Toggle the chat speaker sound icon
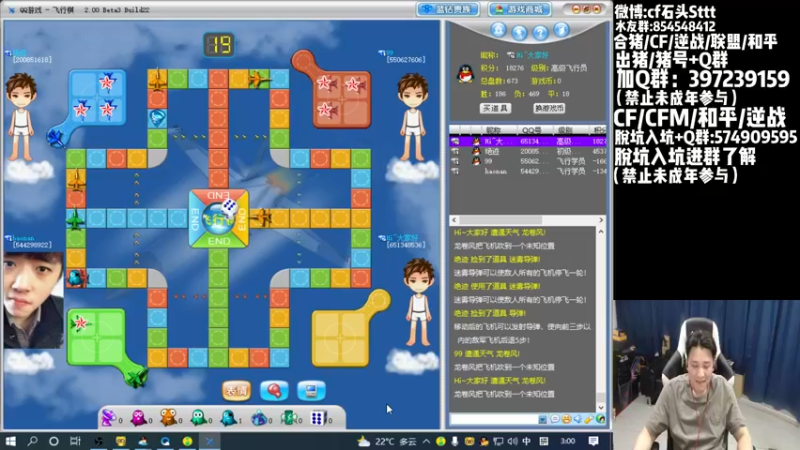Viewport: 800px width, 450px height. point(578,419)
